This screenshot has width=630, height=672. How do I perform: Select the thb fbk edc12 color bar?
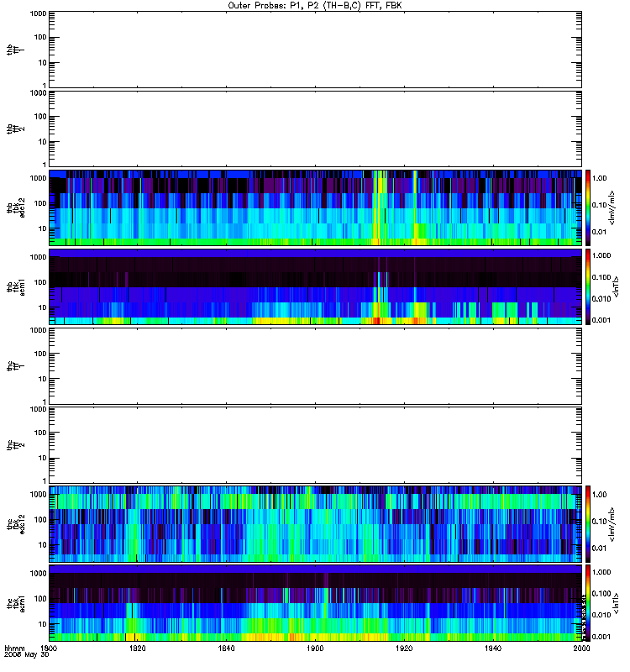pos(588,207)
